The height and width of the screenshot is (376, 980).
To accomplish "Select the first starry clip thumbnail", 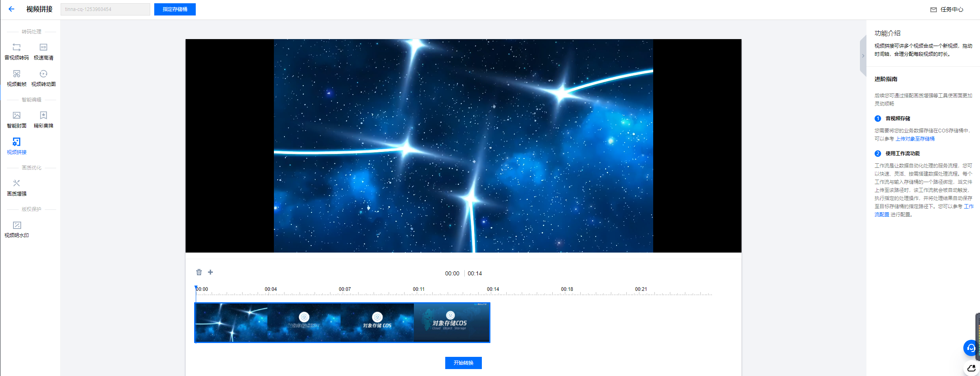I will [232, 323].
